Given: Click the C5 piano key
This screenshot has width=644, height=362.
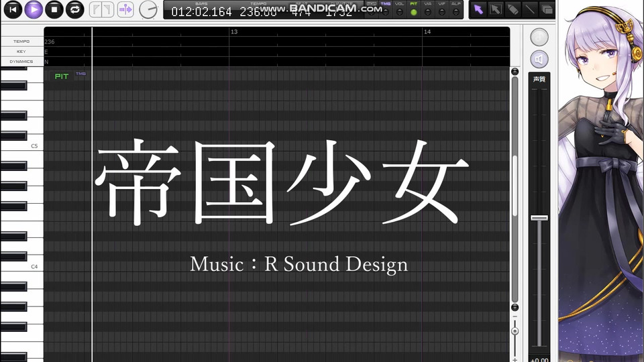Looking at the screenshot, I should [x=21, y=145].
